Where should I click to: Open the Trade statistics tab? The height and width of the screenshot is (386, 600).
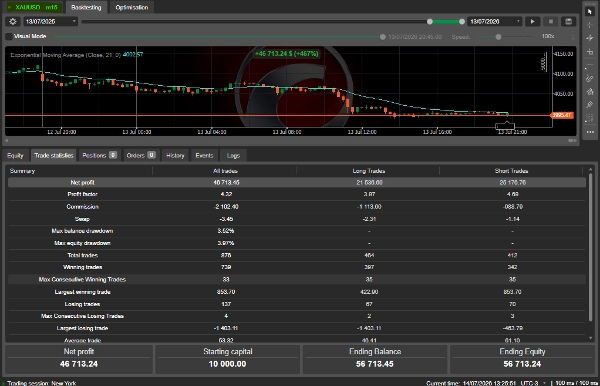coord(54,155)
